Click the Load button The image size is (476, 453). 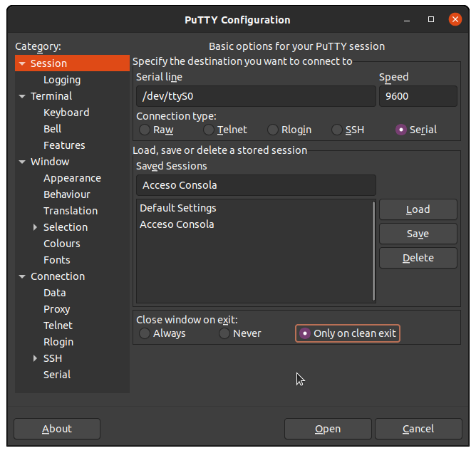418,209
